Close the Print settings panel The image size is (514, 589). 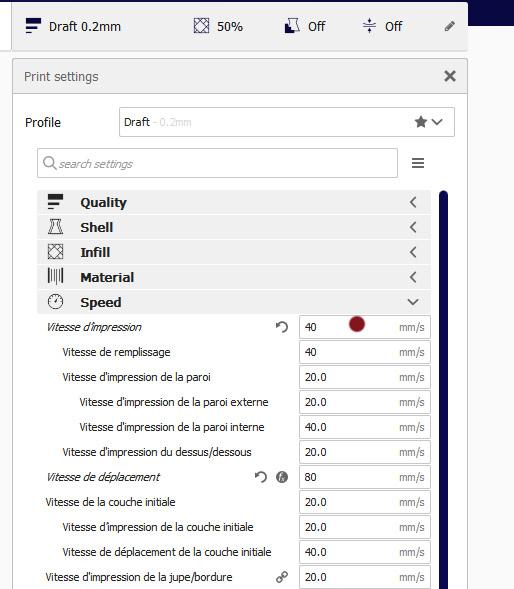450,76
